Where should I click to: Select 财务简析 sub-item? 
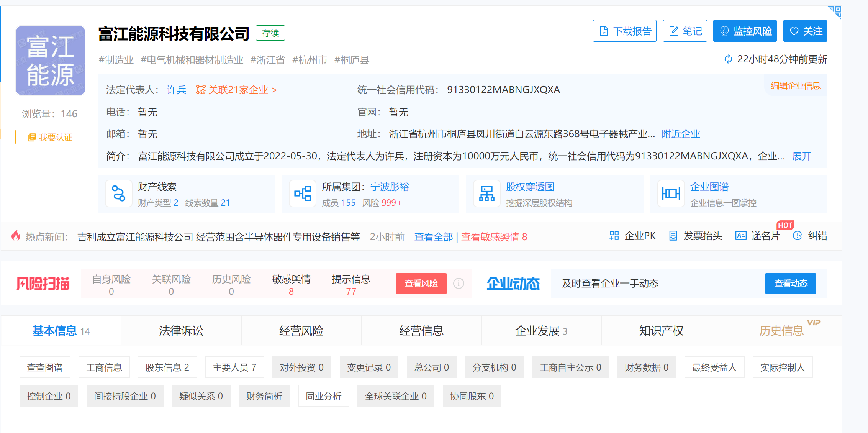[x=264, y=396]
